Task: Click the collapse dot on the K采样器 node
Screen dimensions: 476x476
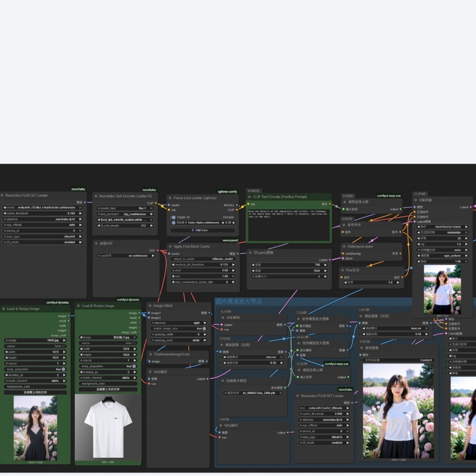Action: 416,200
